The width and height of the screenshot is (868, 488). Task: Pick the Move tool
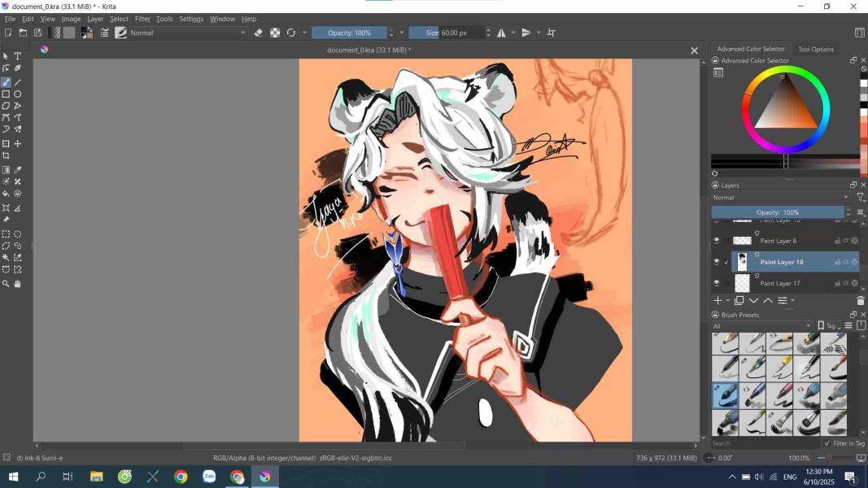point(18,144)
